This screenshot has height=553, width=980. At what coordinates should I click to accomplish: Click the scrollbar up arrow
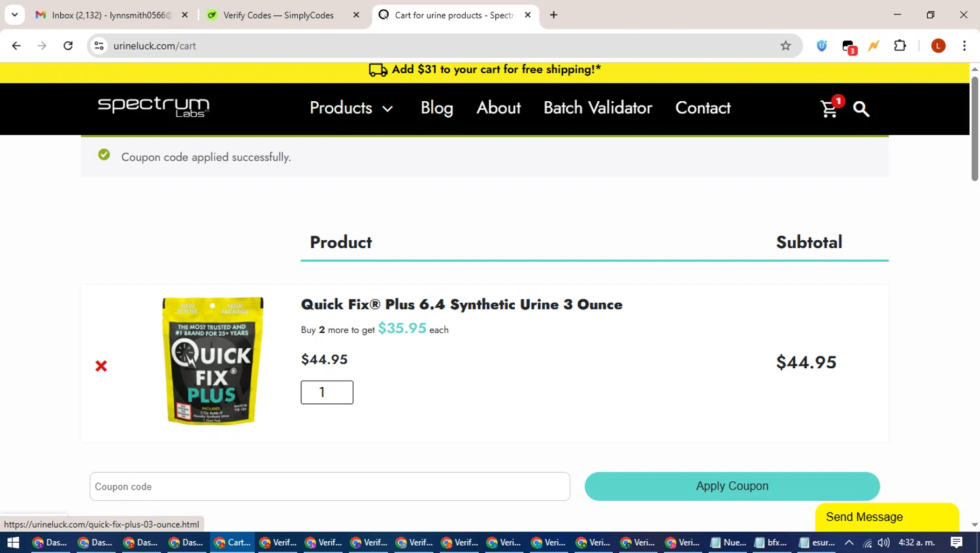[x=974, y=69]
